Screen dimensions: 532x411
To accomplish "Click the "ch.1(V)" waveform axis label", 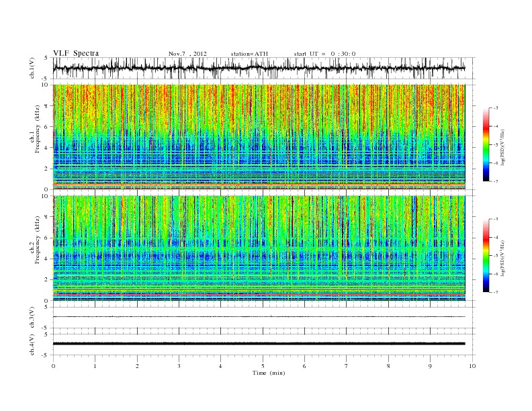I will 32,68.
